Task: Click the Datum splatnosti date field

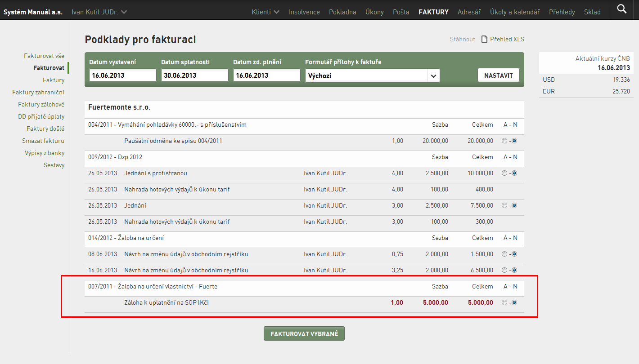Action: 194,75
